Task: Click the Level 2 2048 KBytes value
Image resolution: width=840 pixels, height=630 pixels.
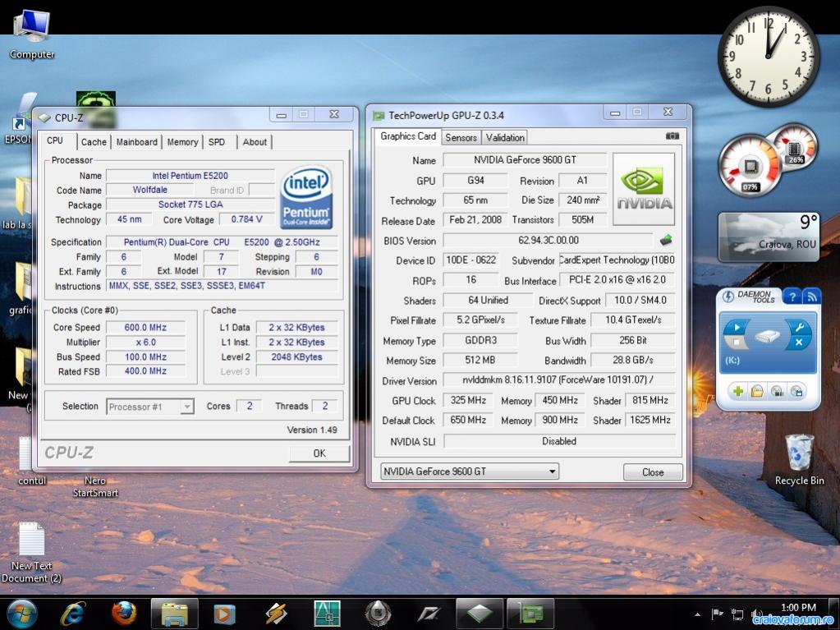Action: click(296, 356)
